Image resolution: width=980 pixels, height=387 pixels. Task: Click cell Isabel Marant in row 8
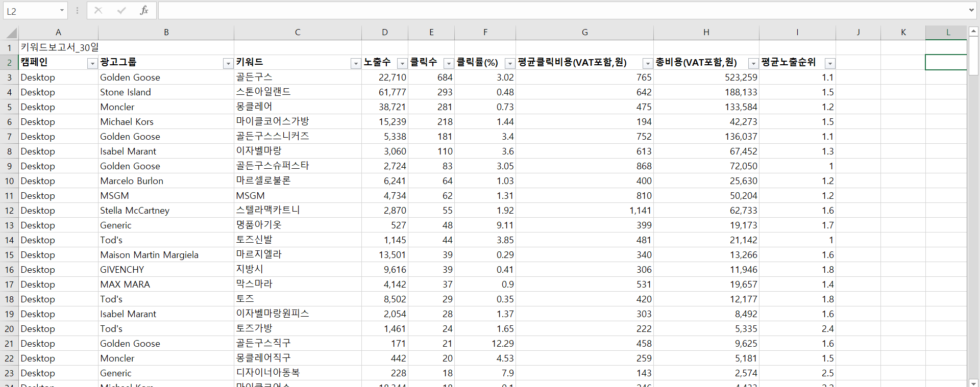(x=166, y=151)
